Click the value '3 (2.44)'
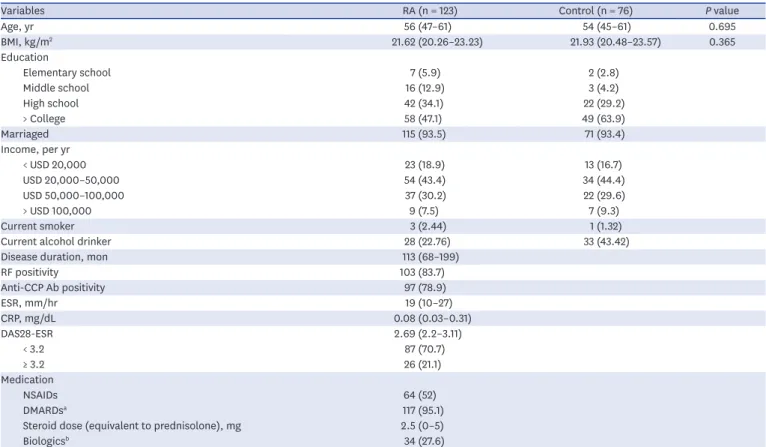 tap(428, 226)
